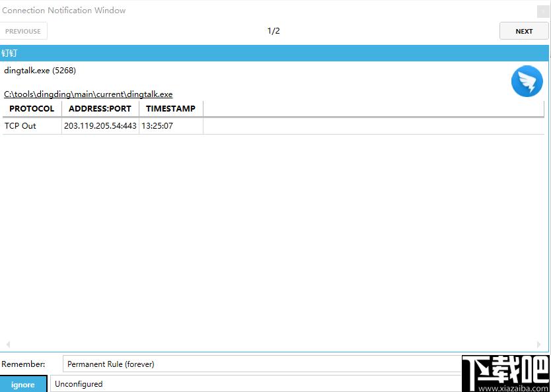The image size is (551, 392).
Task: Click the horizontal scrollbar track
Action: click(x=274, y=344)
